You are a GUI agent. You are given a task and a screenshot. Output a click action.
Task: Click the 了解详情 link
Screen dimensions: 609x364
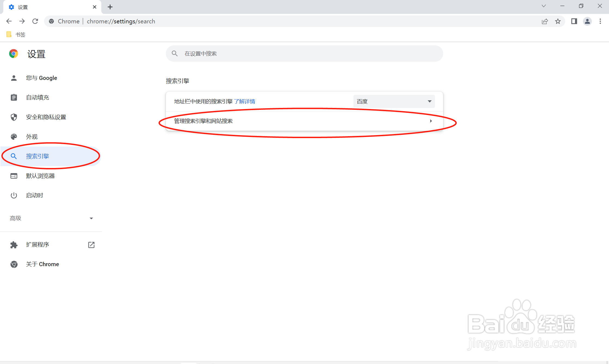[244, 101]
